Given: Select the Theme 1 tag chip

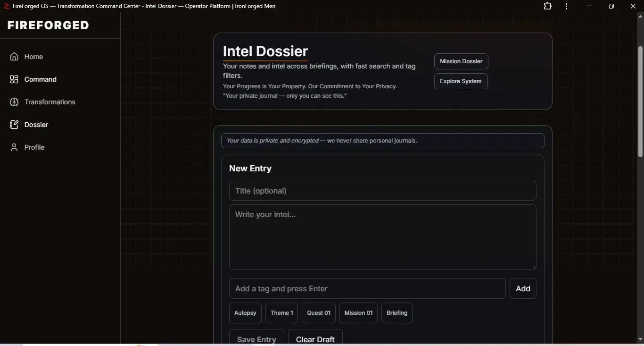Looking at the screenshot, I should tap(281, 313).
